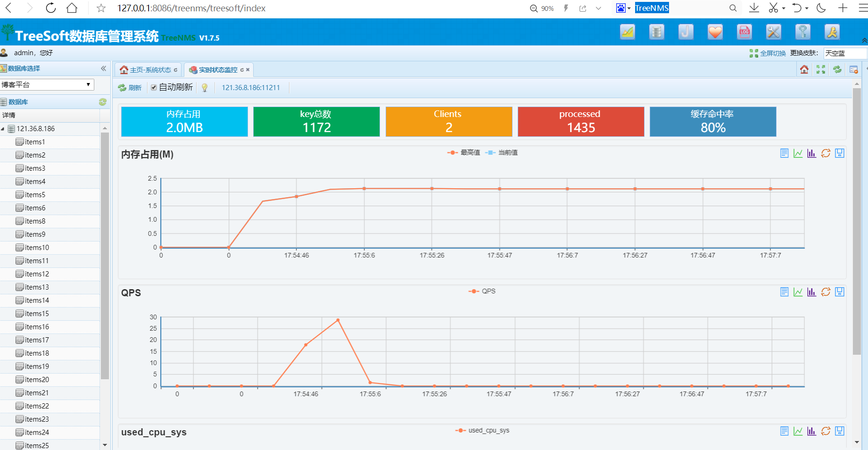The image size is (868, 450).
Task: Open the LOG file icon in header
Action: pyautogui.click(x=744, y=32)
